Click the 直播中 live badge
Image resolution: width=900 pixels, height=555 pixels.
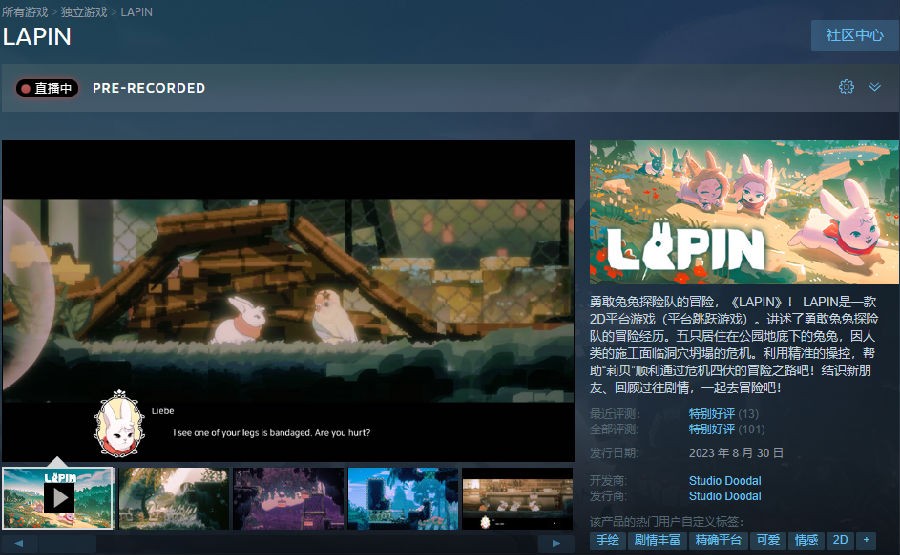(46, 88)
